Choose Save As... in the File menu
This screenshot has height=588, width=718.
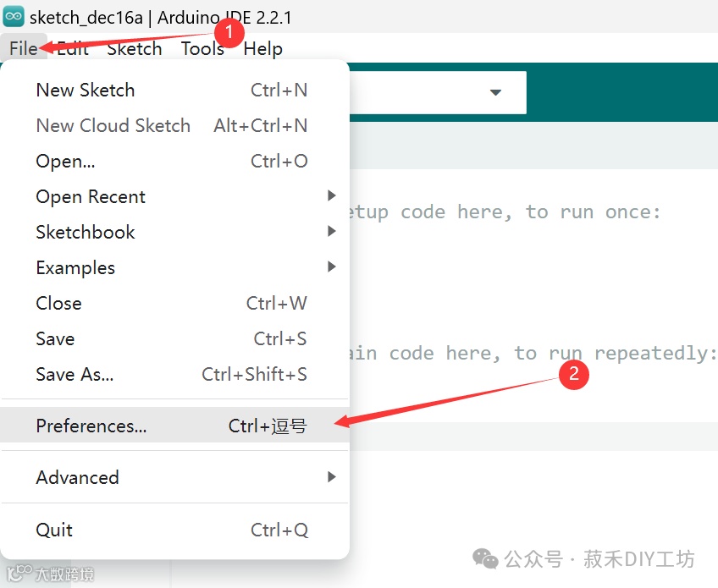pyautogui.click(x=174, y=374)
